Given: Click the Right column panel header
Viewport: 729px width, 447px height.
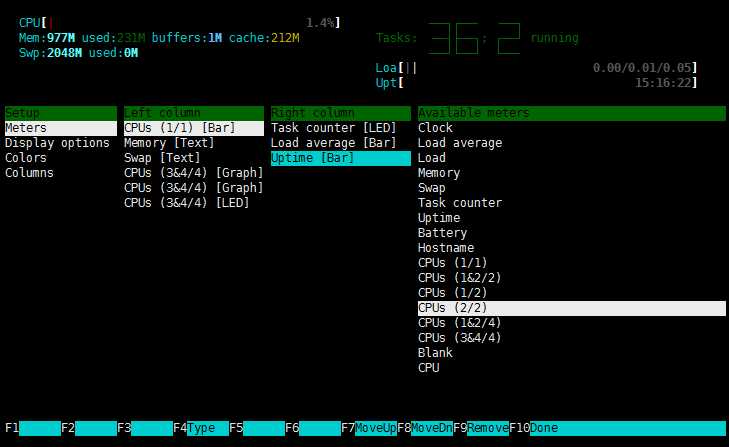Looking at the screenshot, I should pyautogui.click(x=341, y=113).
